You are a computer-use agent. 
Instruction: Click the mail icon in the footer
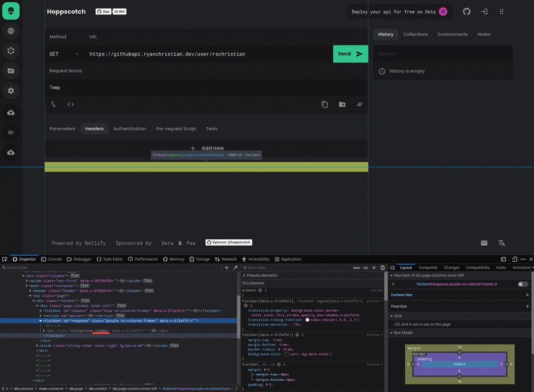click(x=484, y=243)
